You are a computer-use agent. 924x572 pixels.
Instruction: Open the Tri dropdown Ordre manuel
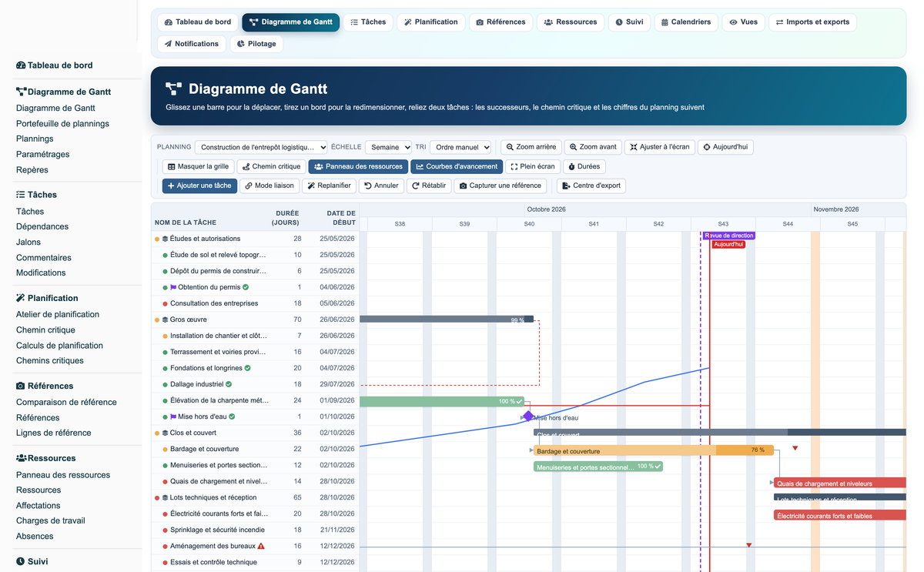point(460,147)
